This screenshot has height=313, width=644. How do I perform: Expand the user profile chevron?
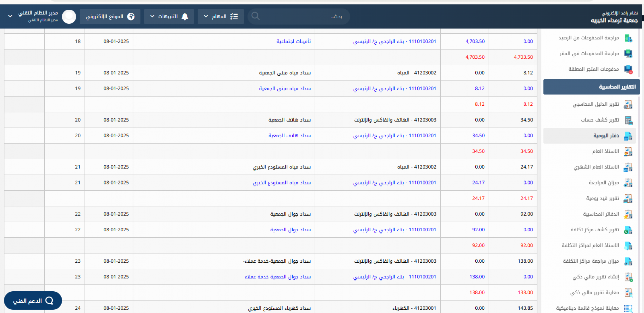pos(10,16)
